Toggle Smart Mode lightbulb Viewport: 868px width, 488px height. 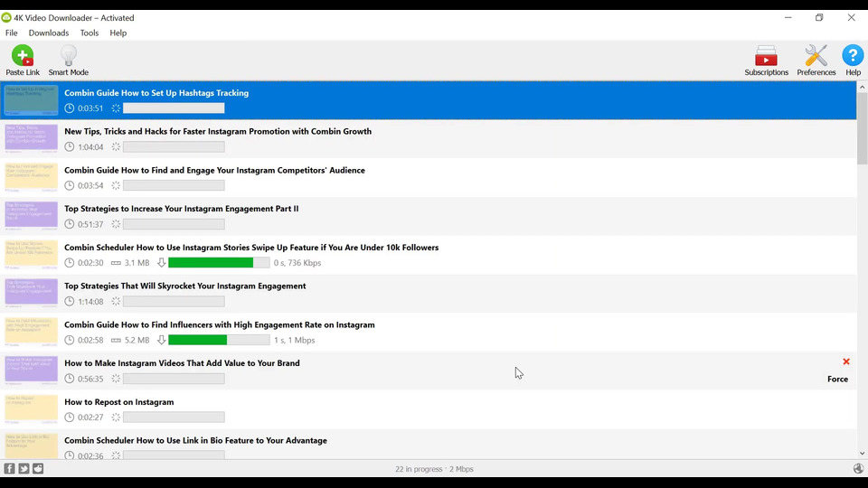coord(68,61)
